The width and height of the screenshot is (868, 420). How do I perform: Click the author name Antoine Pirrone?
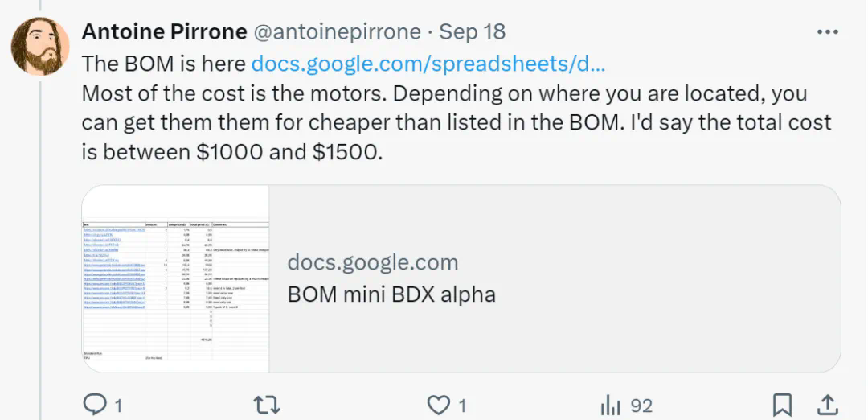tap(163, 32)
